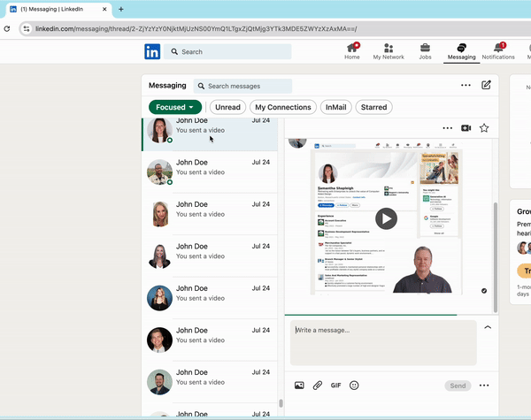Open the conversation with woman in black blazer
Screen dimensions: 531x420
(x=209, y=256)
